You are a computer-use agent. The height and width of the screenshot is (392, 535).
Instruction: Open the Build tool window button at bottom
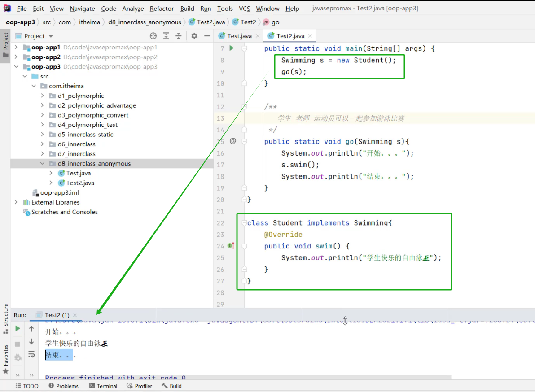point(172,386)
